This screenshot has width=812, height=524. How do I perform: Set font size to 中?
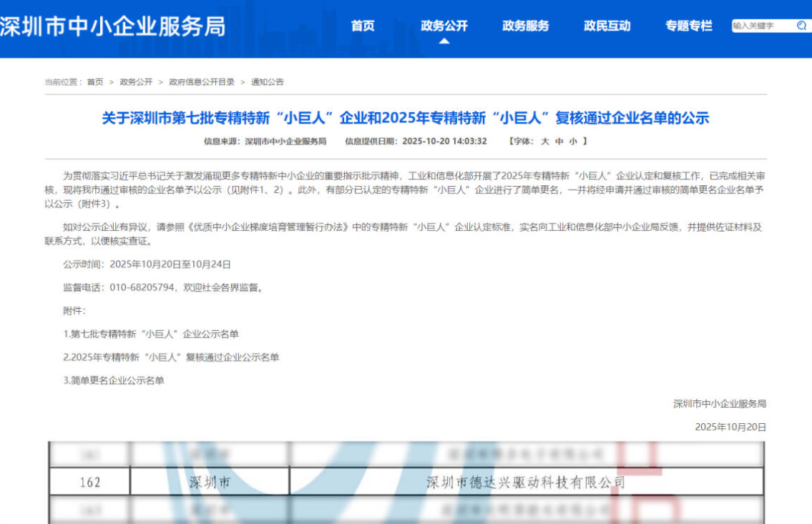point(559,142)
